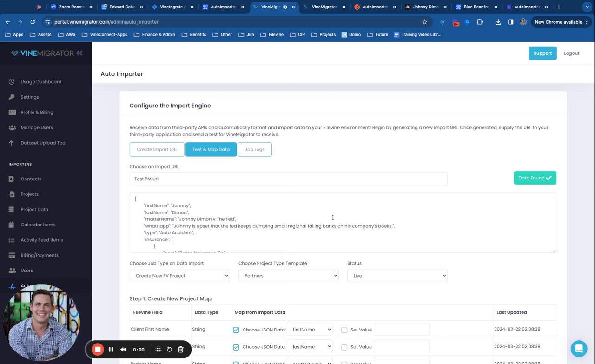Enable Set Value for Client First Name

coord(344,330)
